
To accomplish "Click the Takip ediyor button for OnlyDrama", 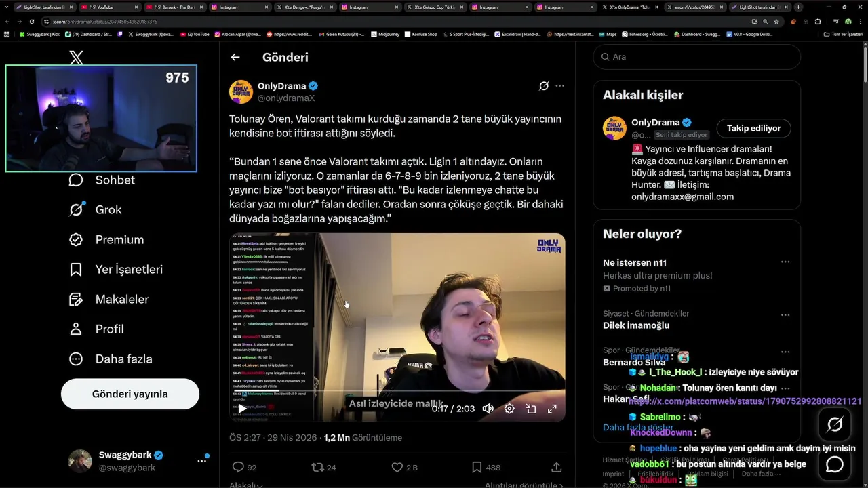I will 753,128.
